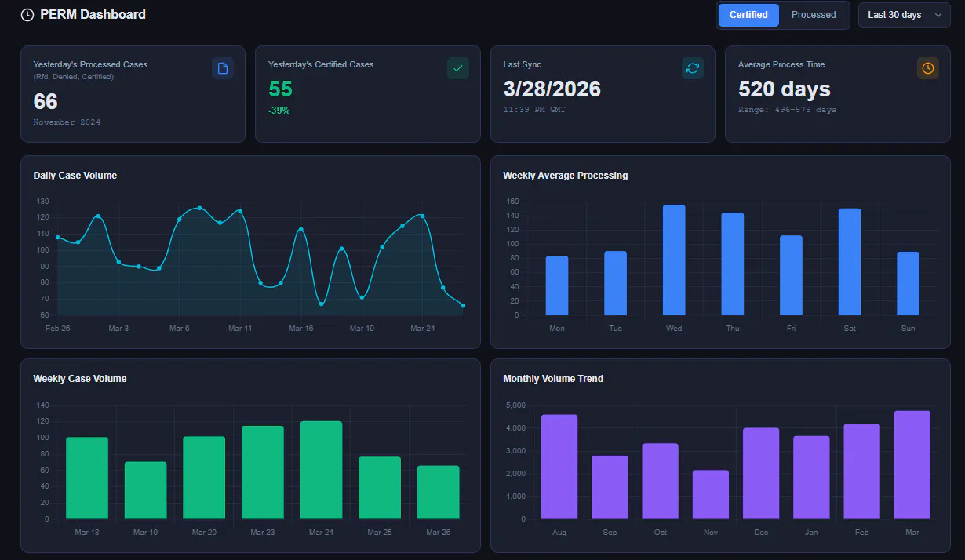Select the Sep bar in Monthly Volume Trend
The height and width of the screenshot is (560, 965).
click(610, 487)
